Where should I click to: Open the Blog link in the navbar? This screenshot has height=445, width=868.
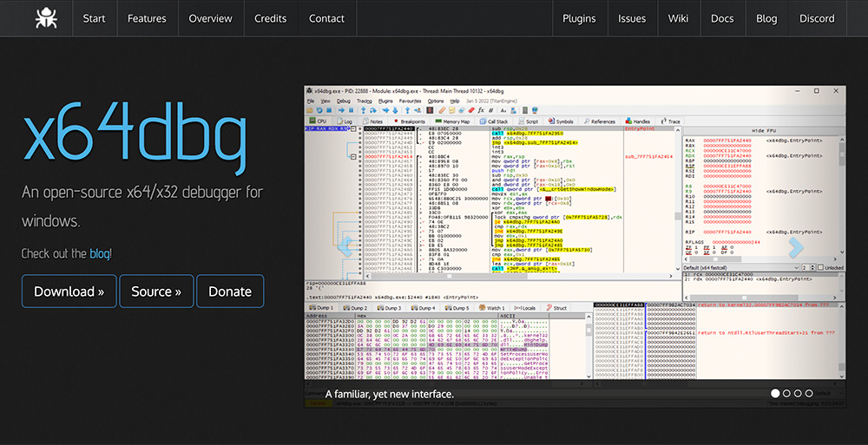766,18
